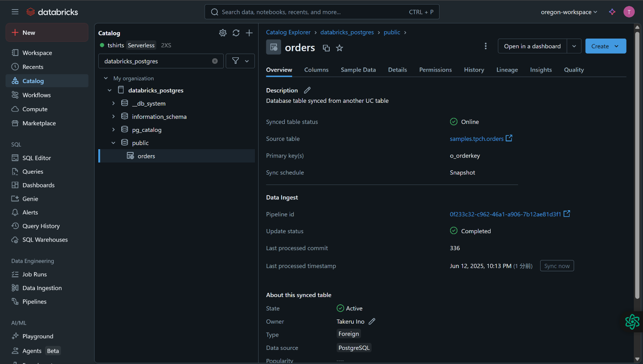Go to Catalog Explorer breadcrumb
Viewport: 643px width, 364px height.
(x=288, y=32)
